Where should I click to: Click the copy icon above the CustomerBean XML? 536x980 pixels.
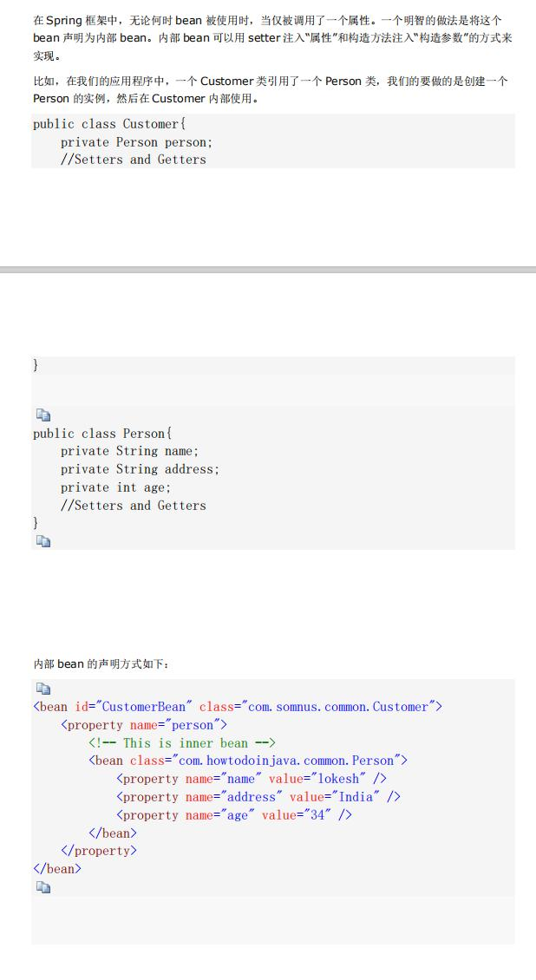click(43, 688)
